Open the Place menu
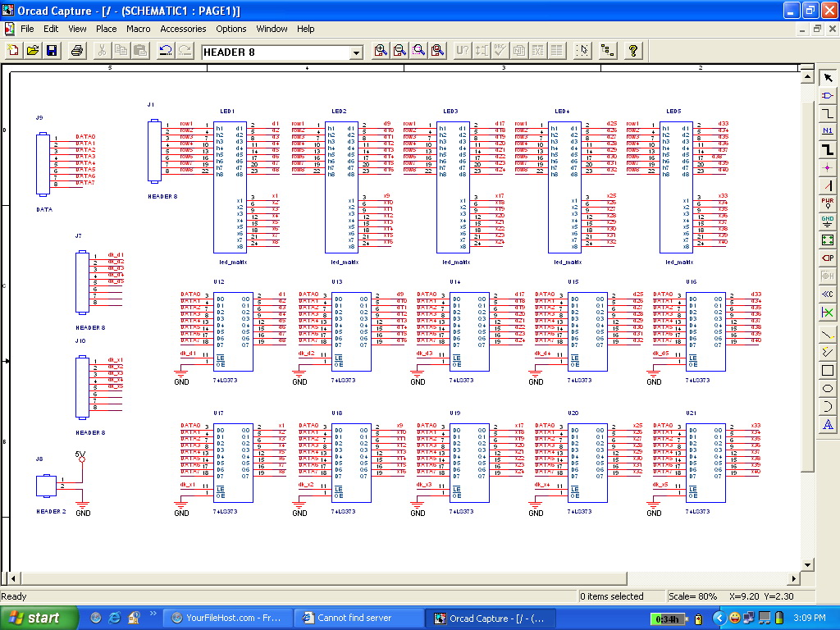 coord(107,29)
